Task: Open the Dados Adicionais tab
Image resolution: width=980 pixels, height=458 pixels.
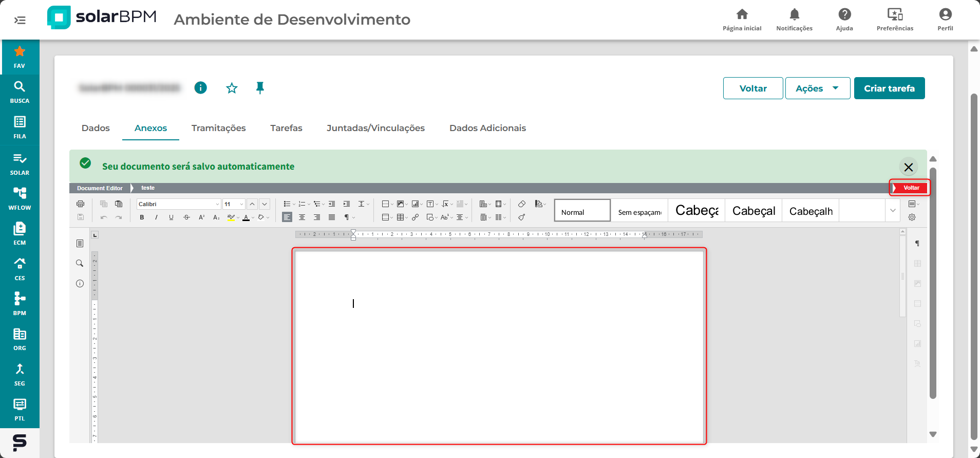Action: tap(487, 128)
